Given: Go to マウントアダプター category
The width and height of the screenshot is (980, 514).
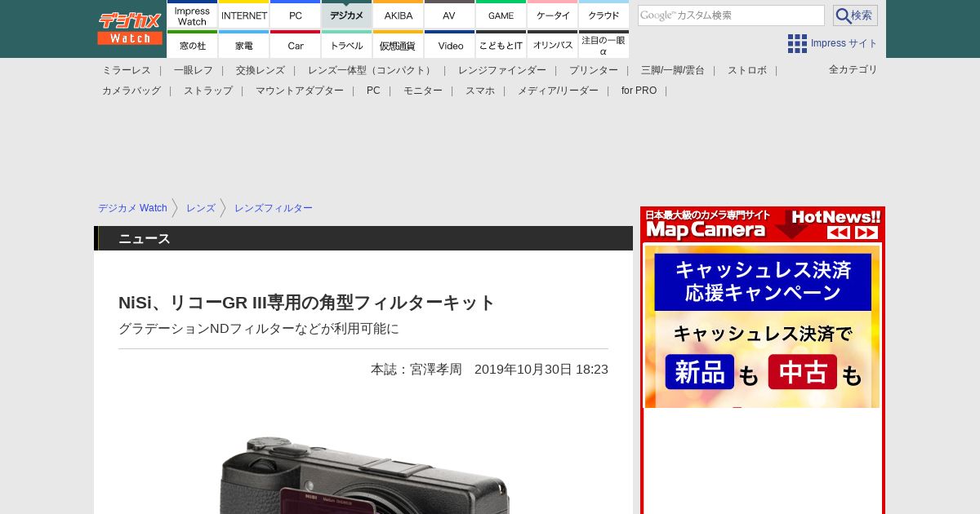Looking at the screenshot, I should coord(300,91).
